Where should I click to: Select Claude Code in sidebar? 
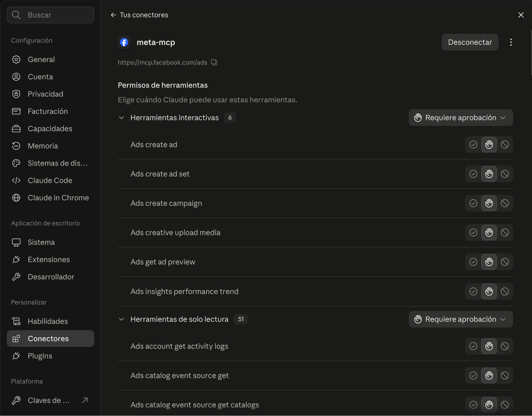[x=50, y=180]
